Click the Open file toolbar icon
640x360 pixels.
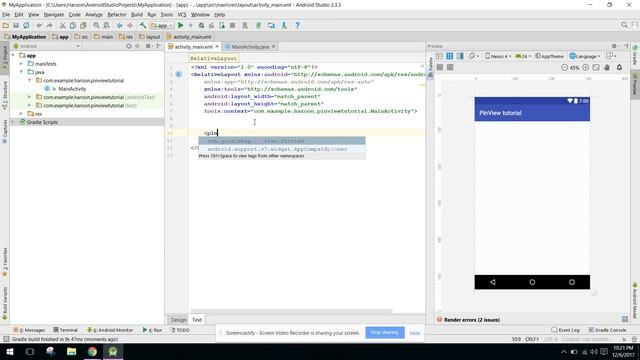tap(6, 25)
